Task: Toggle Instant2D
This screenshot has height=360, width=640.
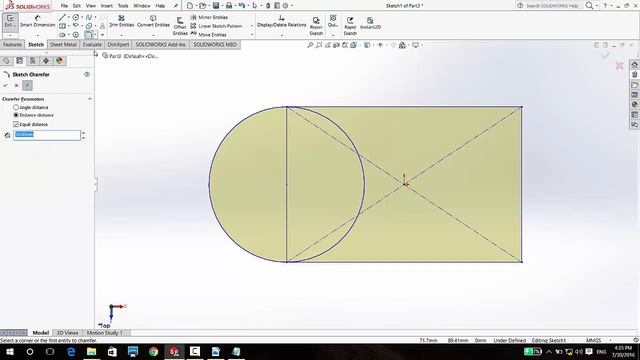Action: click(370, 23)
